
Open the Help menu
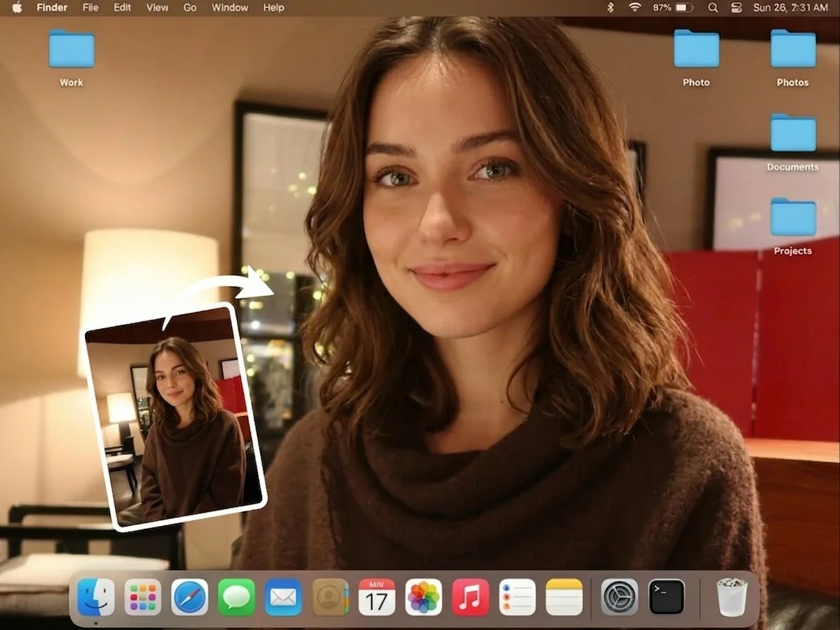(x=273, y=8)
